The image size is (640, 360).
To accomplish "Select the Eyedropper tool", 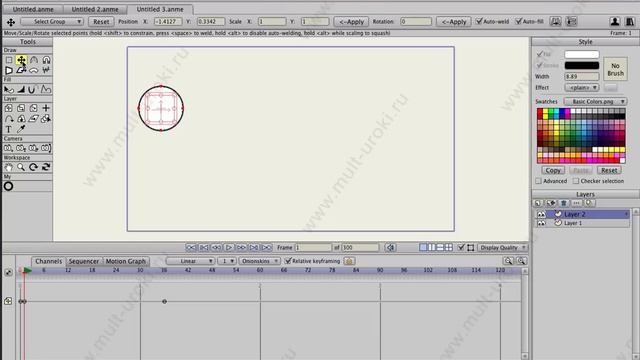I will point(21,129).
